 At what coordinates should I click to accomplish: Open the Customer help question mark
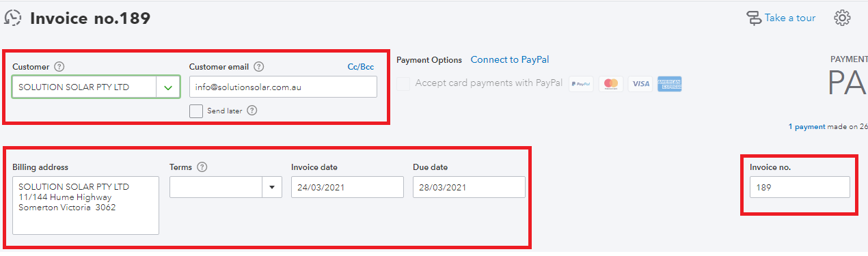click(59, 67)
